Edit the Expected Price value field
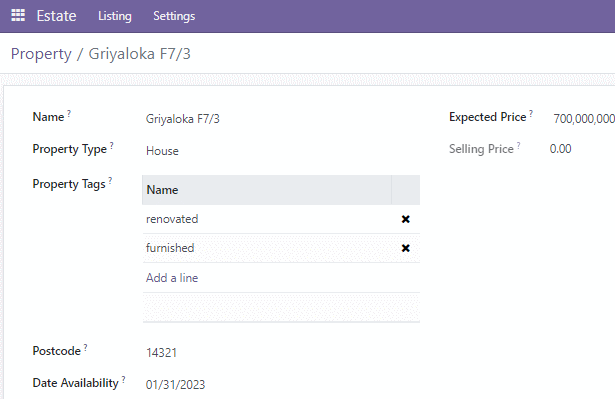Screen dimensions: 615x399 tap(584, 118)
